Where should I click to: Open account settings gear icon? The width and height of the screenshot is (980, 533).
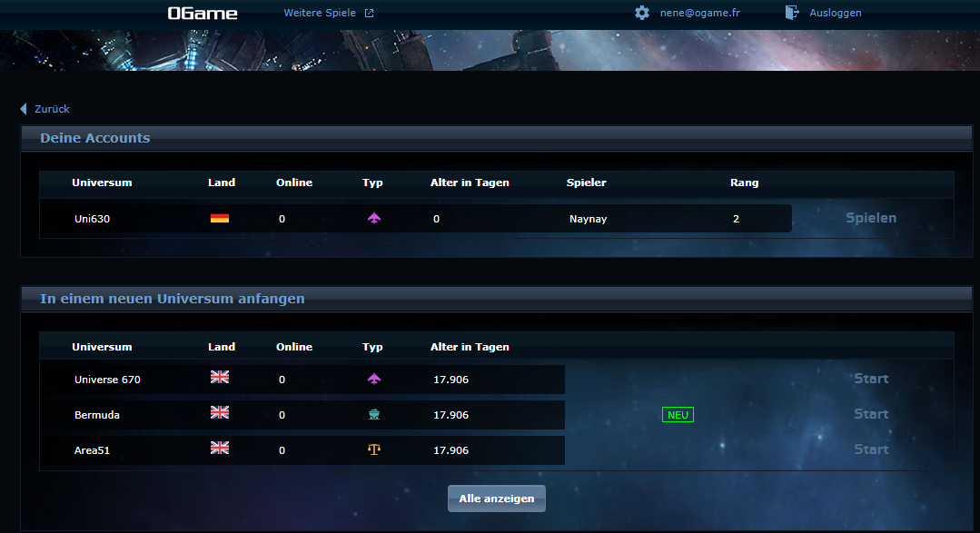coord(642,13)
